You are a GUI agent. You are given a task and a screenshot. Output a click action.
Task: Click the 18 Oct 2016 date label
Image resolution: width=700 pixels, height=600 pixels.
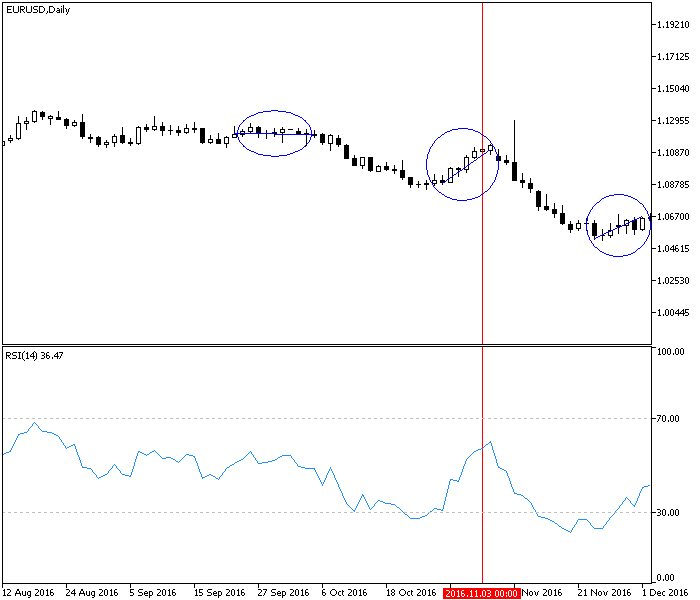click(410, 593)
